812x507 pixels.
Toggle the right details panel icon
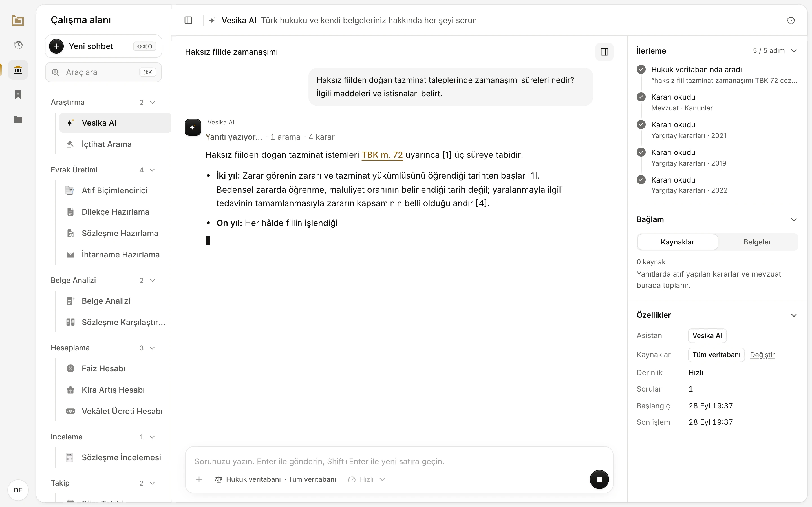pyautogui.click(x=604, y=52)
